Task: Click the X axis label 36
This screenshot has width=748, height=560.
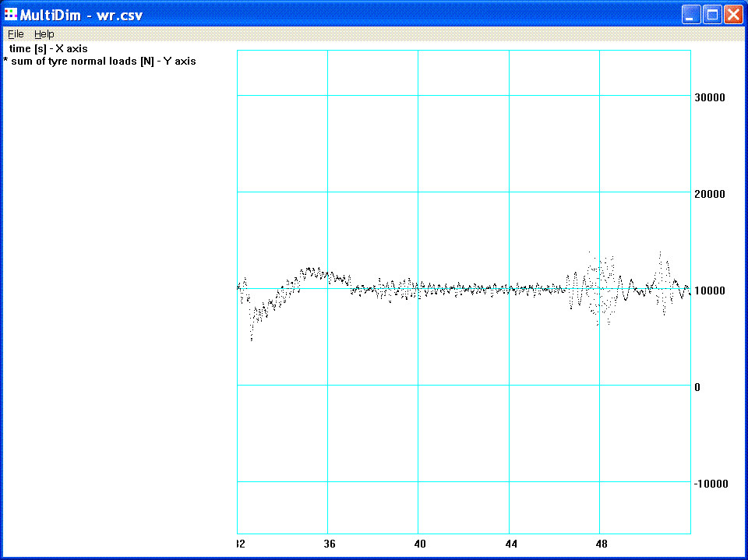Action: pos(329,544)
